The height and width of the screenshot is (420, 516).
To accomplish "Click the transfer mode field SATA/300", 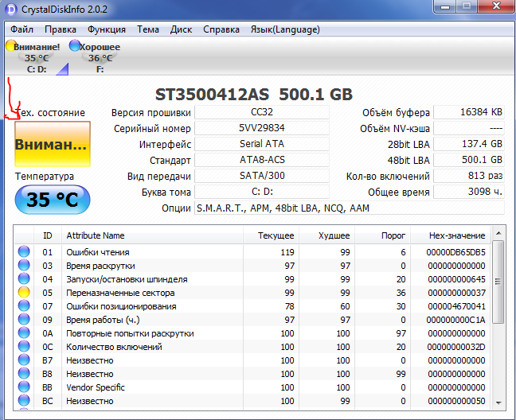I will click(262, 176).
